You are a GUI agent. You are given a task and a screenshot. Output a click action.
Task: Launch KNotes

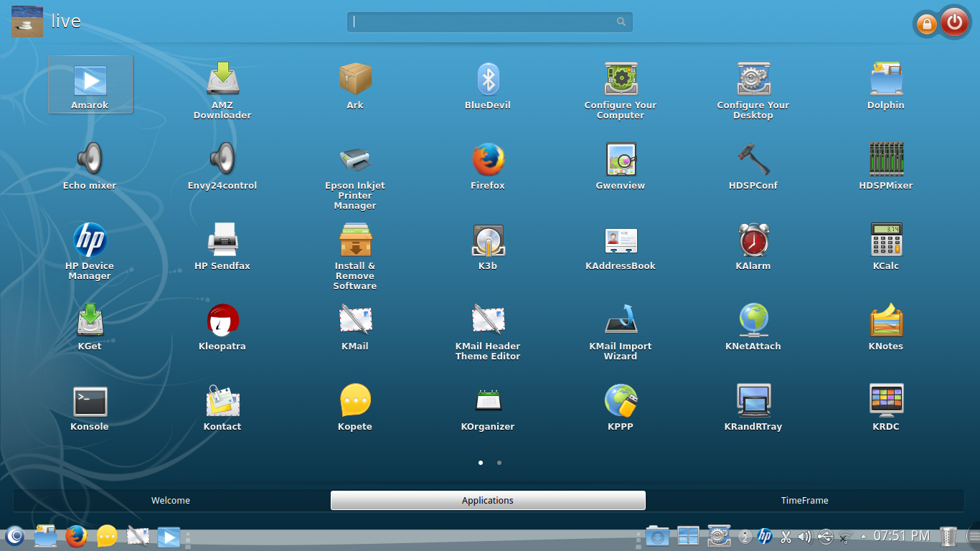click(886, 326)
